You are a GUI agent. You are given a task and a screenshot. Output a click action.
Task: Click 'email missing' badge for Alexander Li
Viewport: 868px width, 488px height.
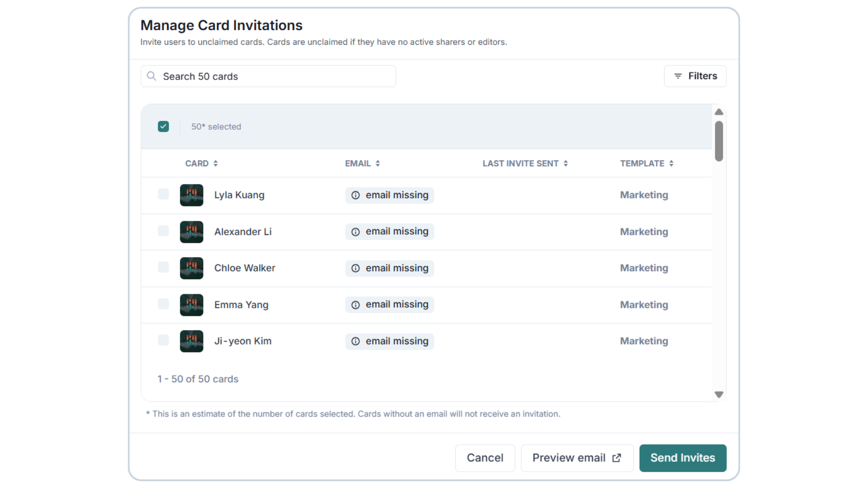pos(390,232)
